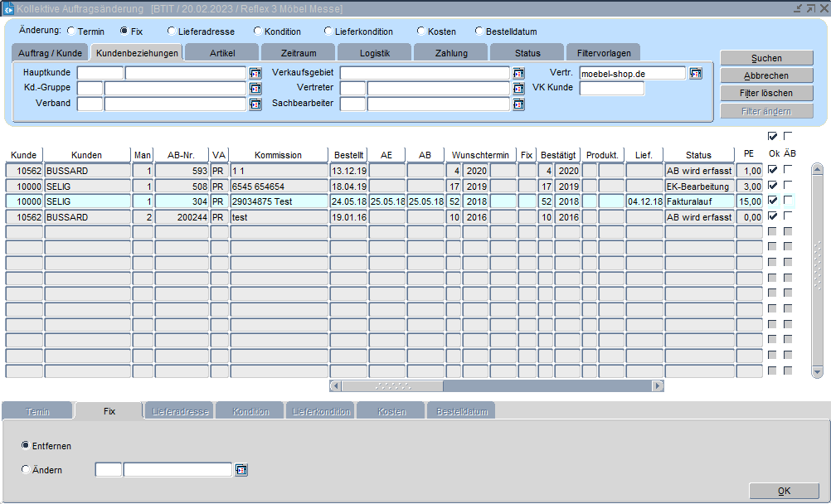This screenshot has width=831, height=504.
Task: Open lookup icon next to Verband field
Action: [255, 104]
